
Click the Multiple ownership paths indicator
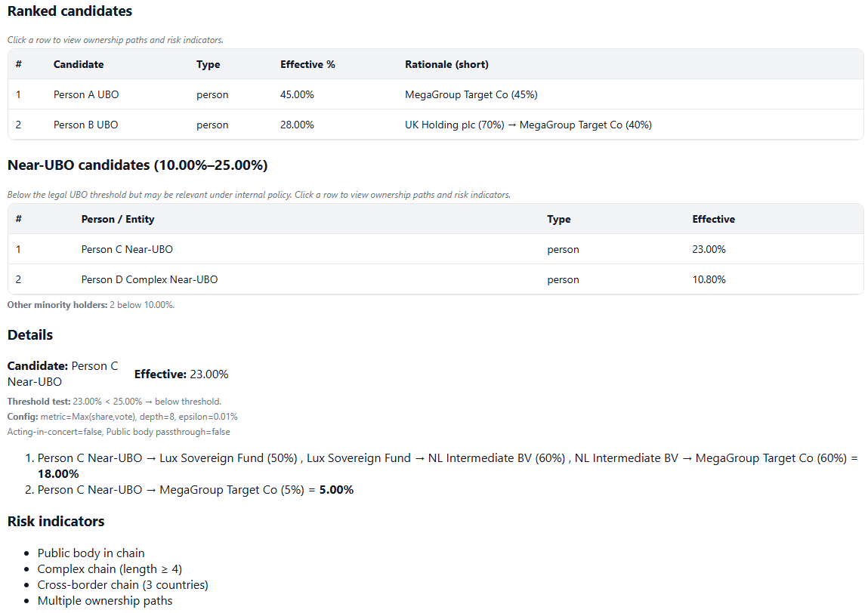coord(105,600)
